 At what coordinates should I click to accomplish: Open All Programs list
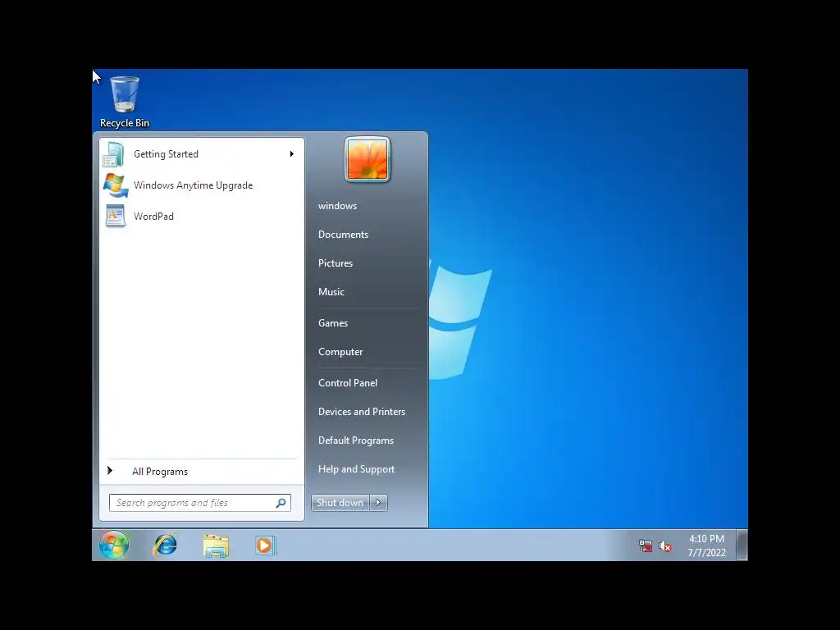[x=160, y=472]
